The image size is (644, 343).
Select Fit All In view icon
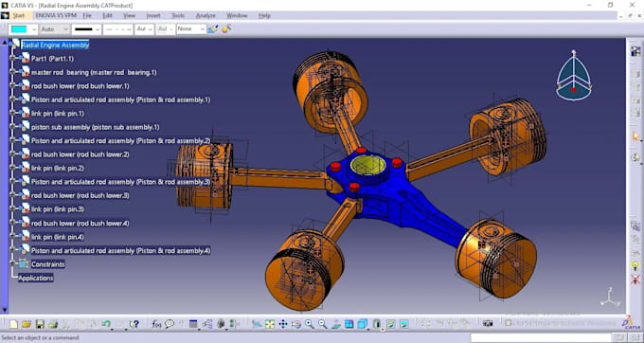coord(269,324)
